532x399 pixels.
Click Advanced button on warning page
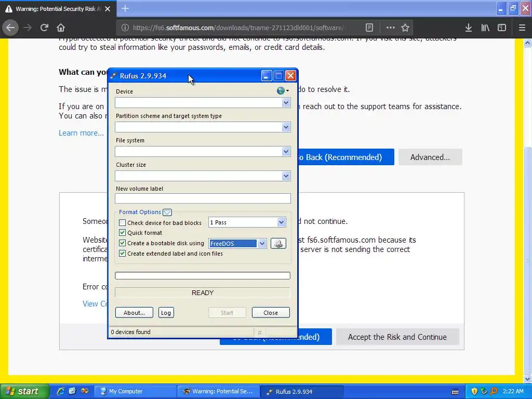pyautogui.click(x=430, y=157)
